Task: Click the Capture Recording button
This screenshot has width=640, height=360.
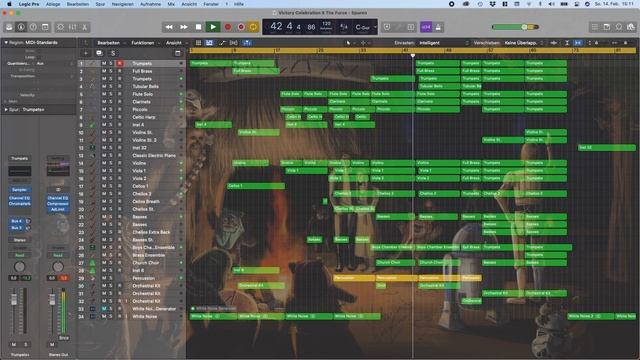Action: point(241,27)
